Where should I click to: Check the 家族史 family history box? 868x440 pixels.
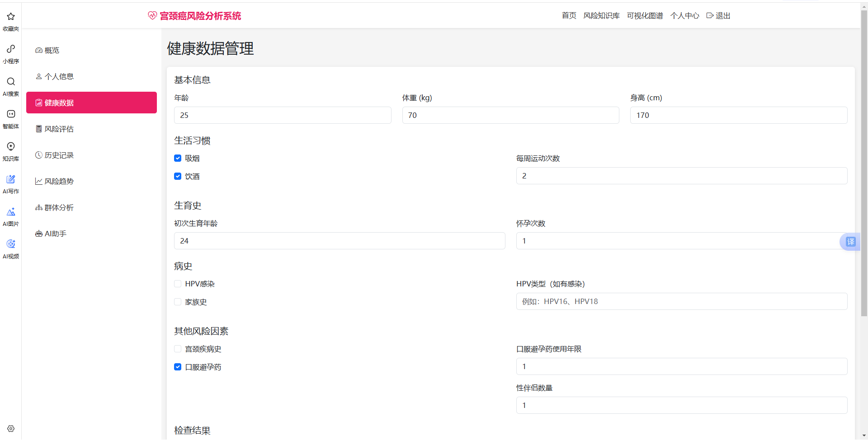[x=178, y=302]
